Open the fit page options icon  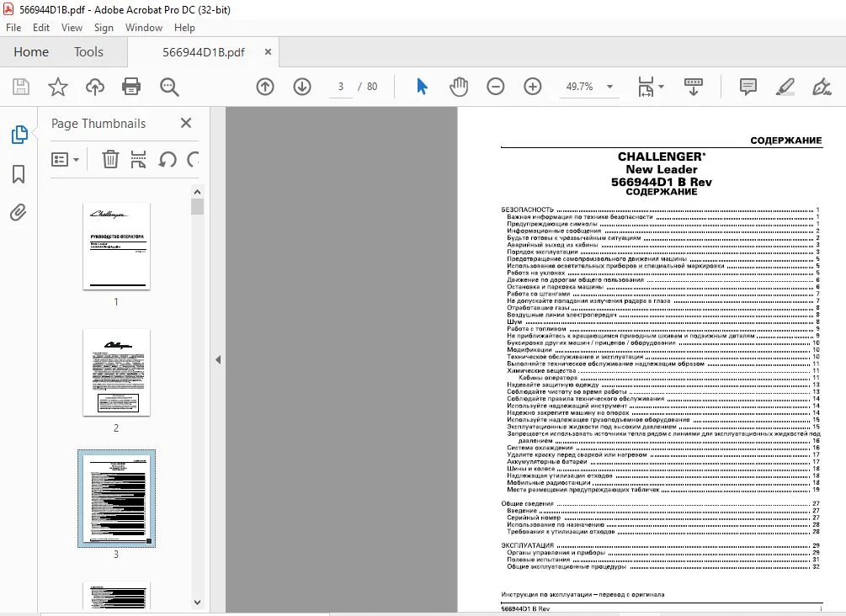coord(646,87)
